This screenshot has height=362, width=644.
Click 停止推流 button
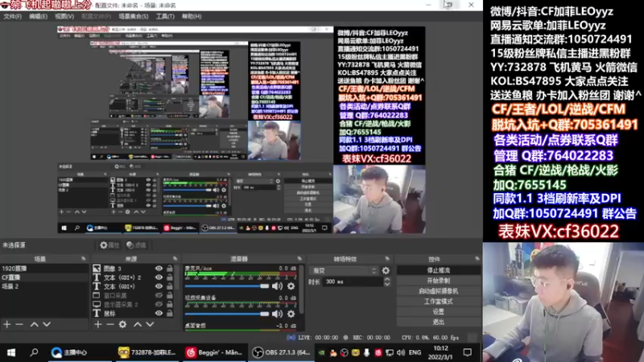click(x=438, y=270)
